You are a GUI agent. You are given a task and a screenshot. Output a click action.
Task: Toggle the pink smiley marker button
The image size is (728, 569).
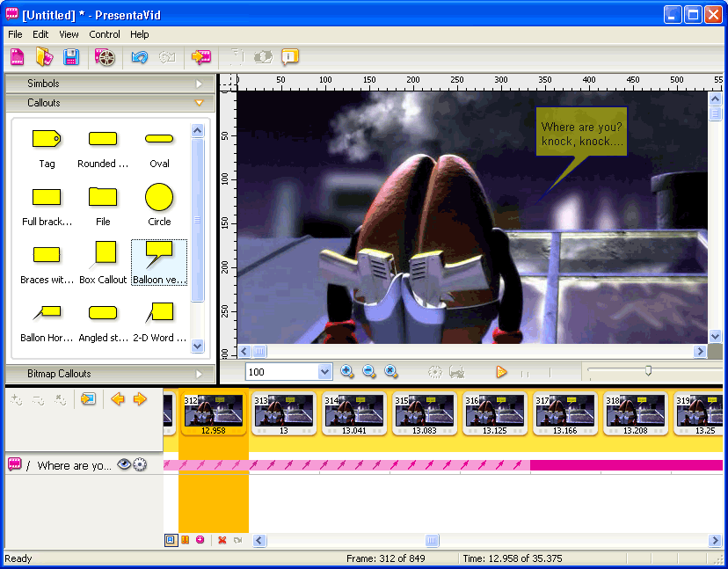click(x=200, y=540)
